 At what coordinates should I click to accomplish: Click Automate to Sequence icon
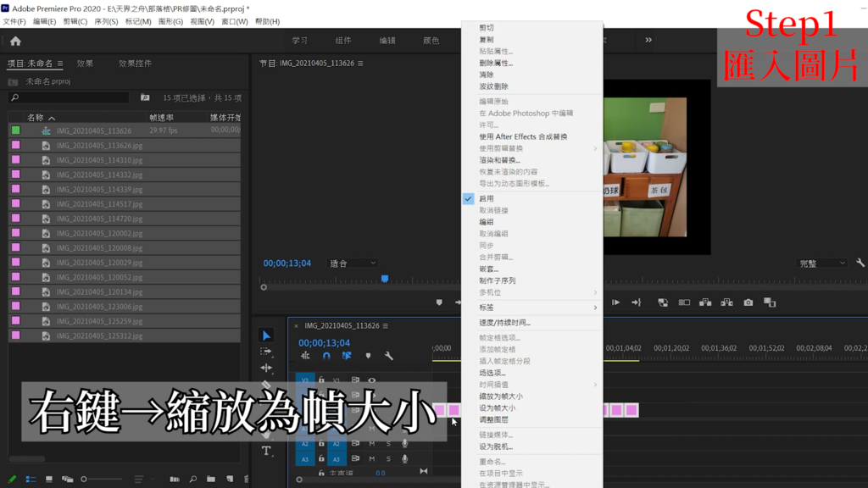click(175, 480)
